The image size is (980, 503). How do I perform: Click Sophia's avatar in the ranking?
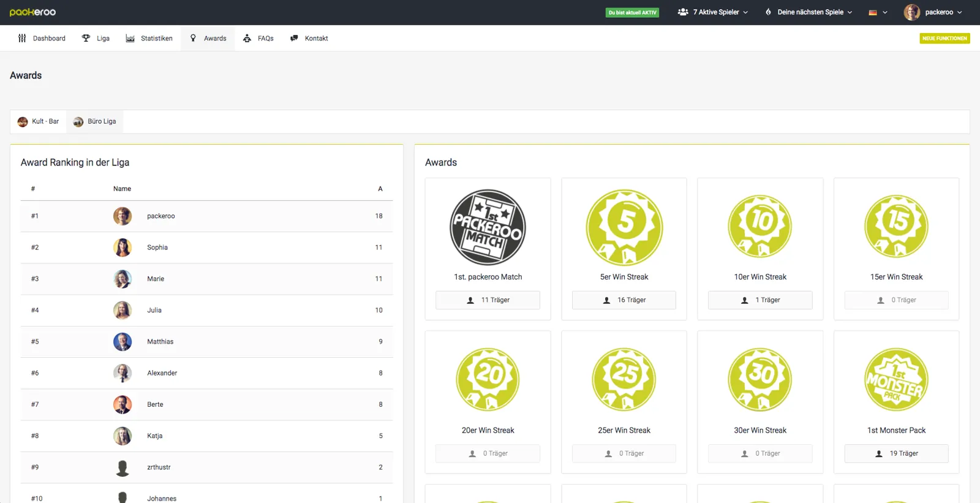tap(123, 248)
